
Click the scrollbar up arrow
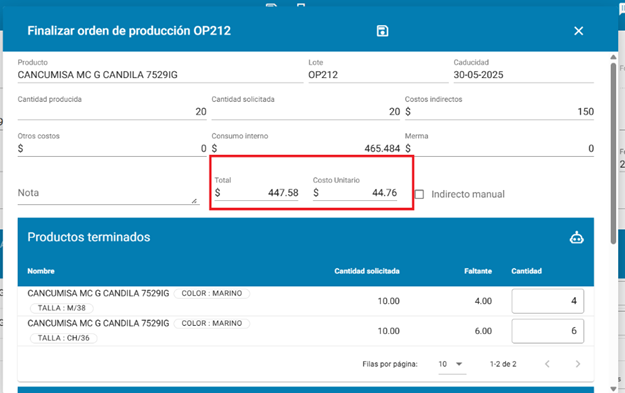click(x=613, y=57)
